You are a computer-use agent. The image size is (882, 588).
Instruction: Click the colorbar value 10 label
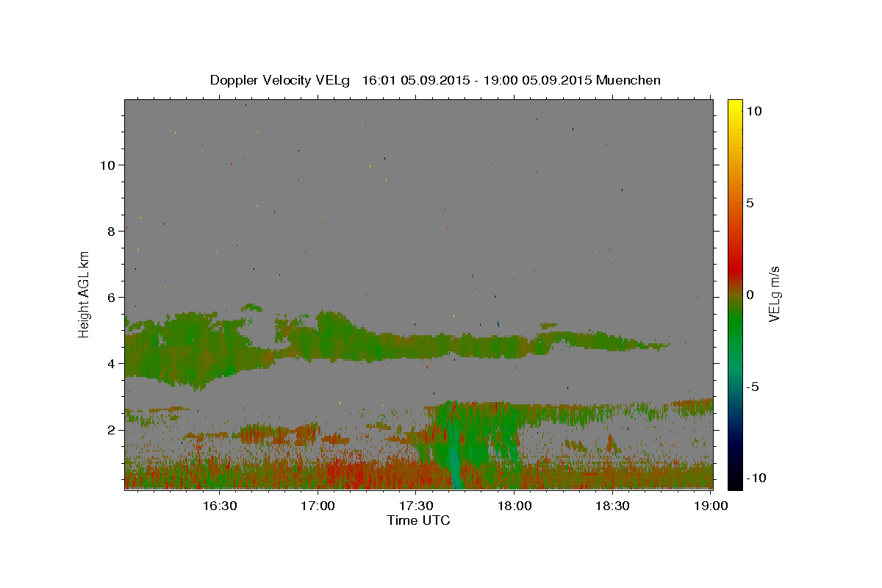click(x=753, y=111)
